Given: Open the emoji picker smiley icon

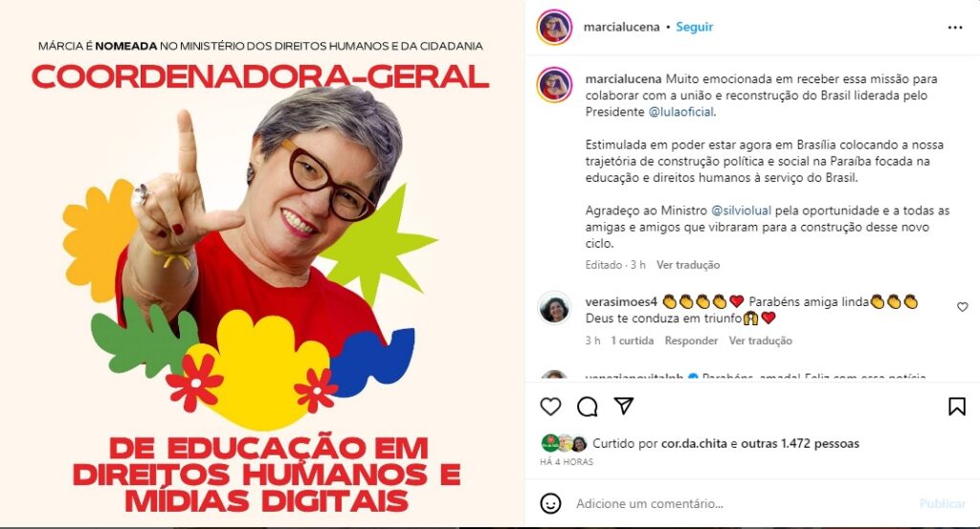Looking at the screenshot, I should pyautogui.click(x=550, y=503).
